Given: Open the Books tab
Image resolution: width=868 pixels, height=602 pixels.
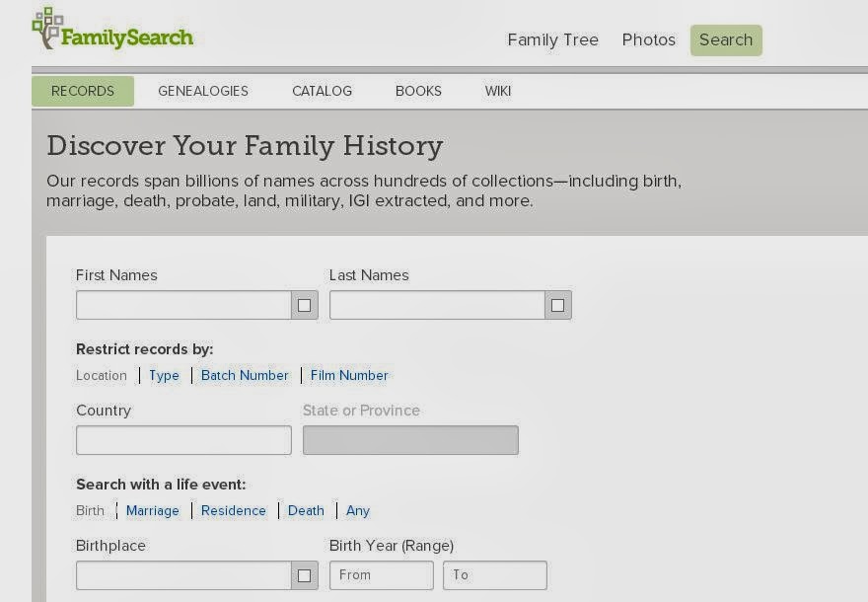Looking at the screenshot, I should coord(418,91).
